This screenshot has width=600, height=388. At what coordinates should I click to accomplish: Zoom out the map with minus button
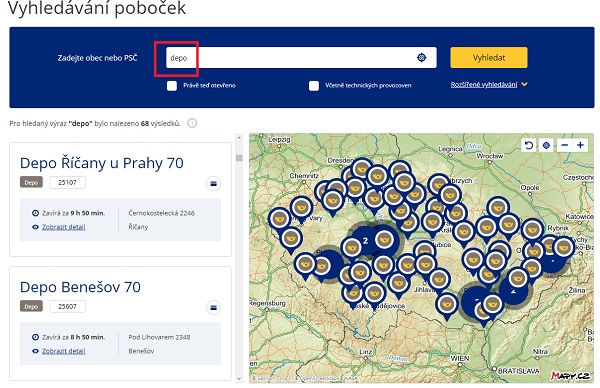(x=564, y=145)
